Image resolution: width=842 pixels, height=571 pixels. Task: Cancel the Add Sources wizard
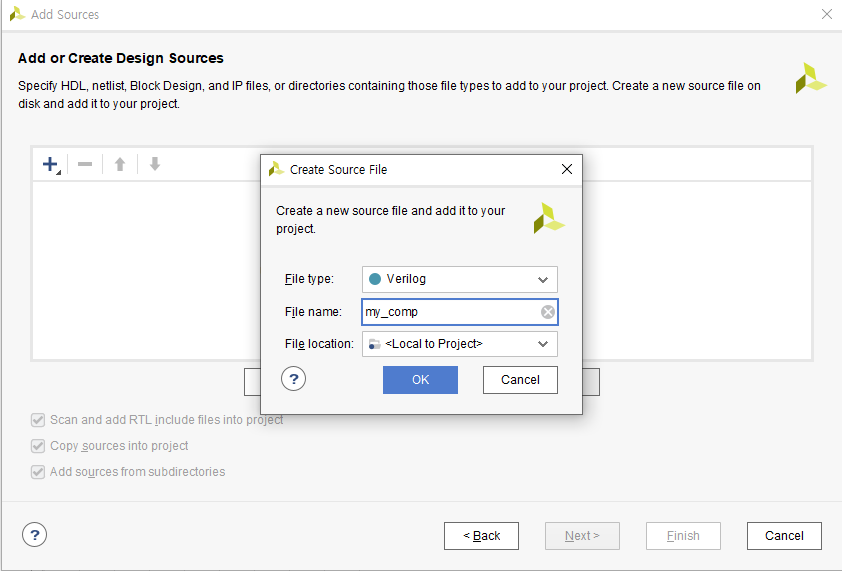coord(784,536)
